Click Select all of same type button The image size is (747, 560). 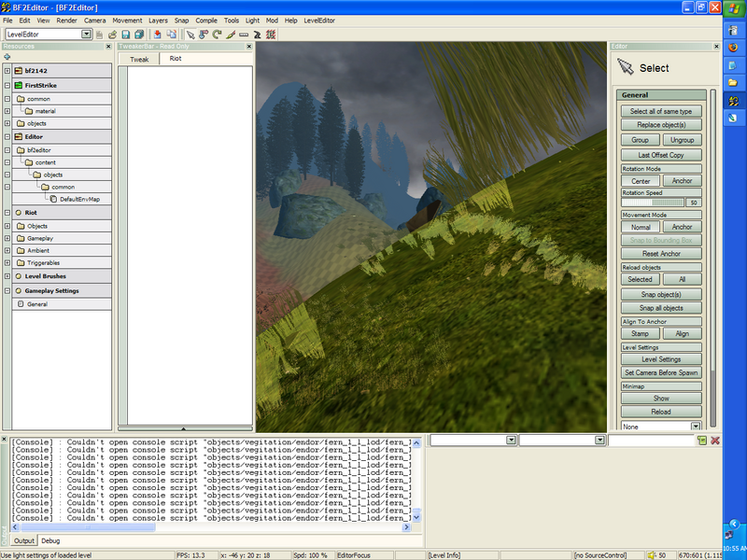661,111
